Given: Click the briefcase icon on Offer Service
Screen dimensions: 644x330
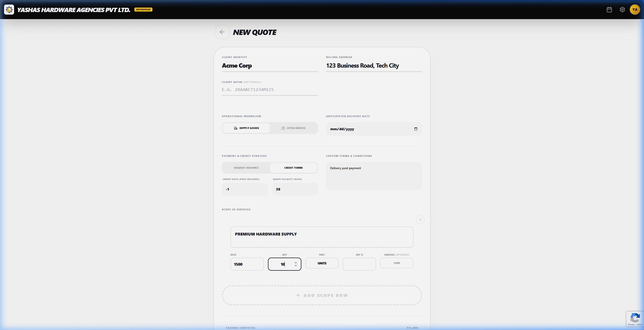Looking at the screenshot, I should [283, 128].
